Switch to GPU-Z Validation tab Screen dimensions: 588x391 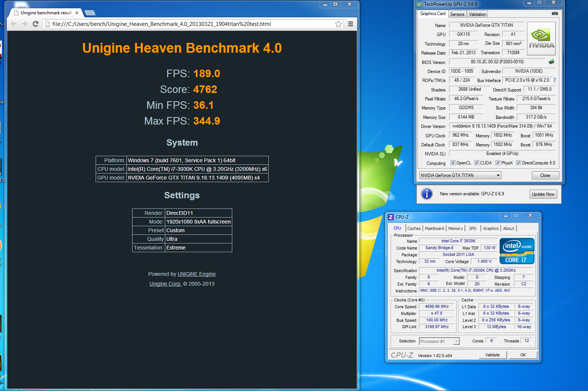click(x=477, y=14)
